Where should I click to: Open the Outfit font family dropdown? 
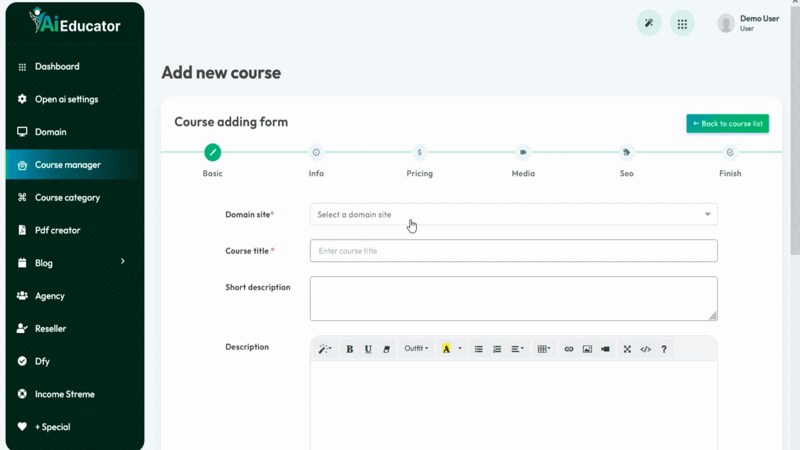click(416, 349)
